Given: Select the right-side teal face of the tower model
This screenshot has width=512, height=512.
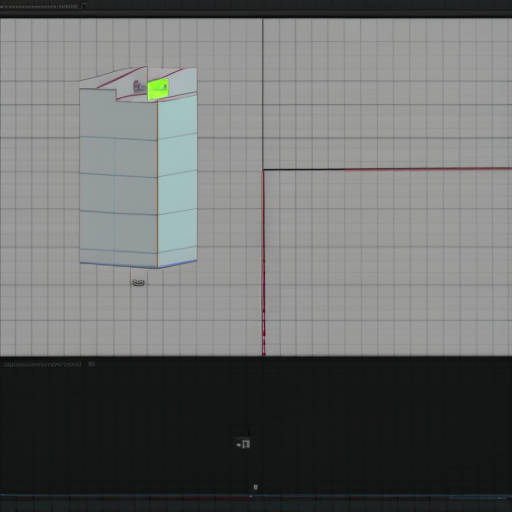Looking at the screenshot, I should (x=177, y=181).
